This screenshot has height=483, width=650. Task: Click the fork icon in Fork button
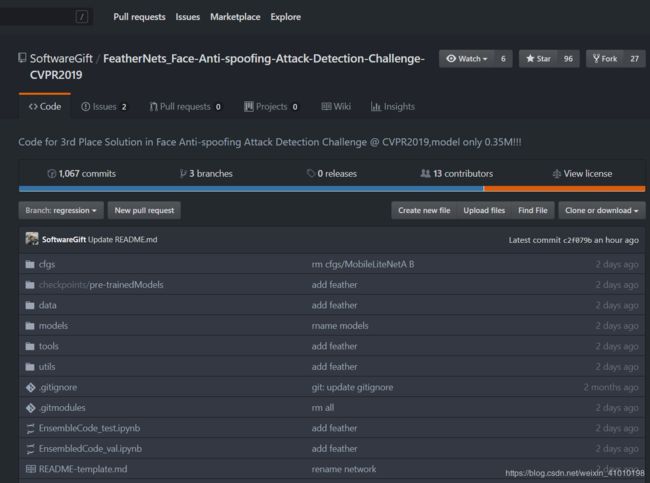click(596, 58)
